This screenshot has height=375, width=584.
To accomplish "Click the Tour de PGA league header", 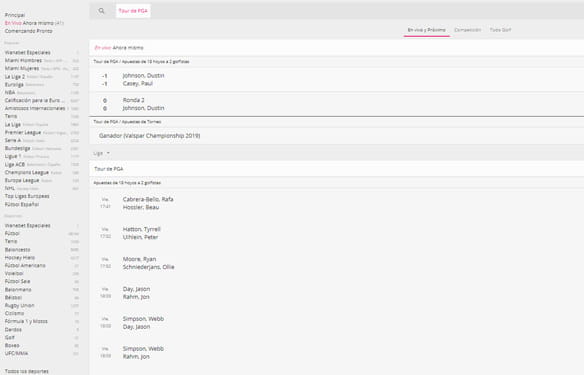I will 337,169.
